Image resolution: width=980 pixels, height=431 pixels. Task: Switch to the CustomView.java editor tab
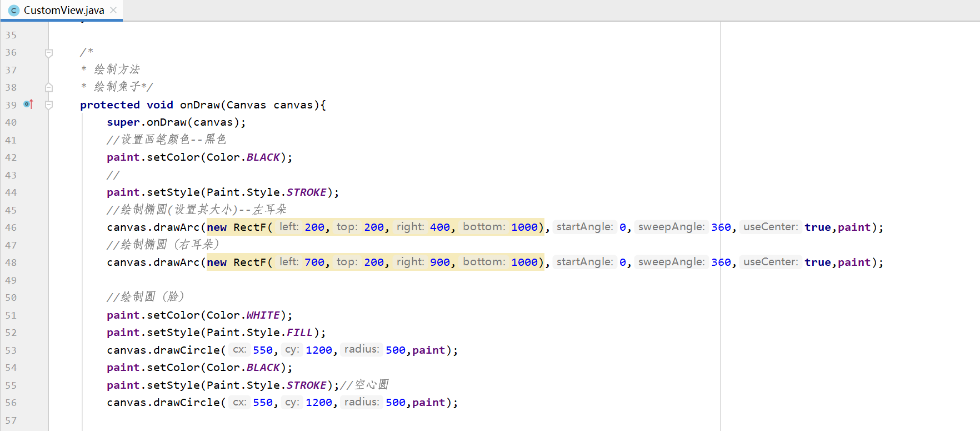point(61,10)
